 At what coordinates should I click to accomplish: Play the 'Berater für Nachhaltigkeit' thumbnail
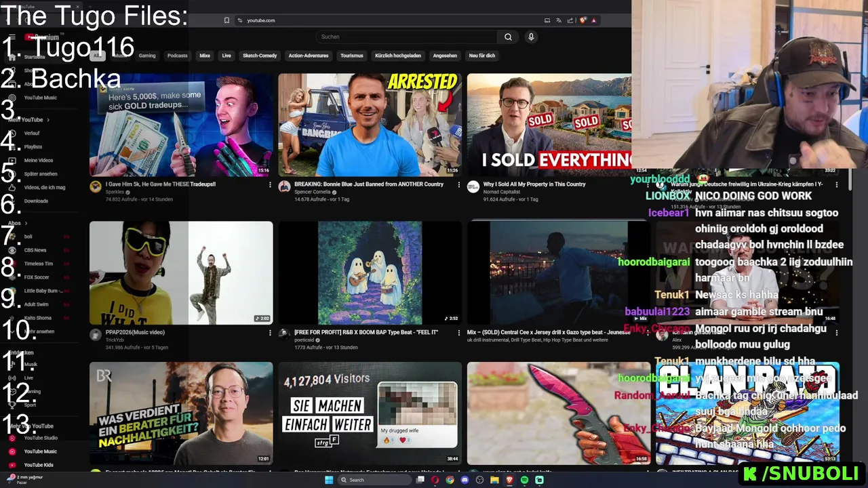181,413
